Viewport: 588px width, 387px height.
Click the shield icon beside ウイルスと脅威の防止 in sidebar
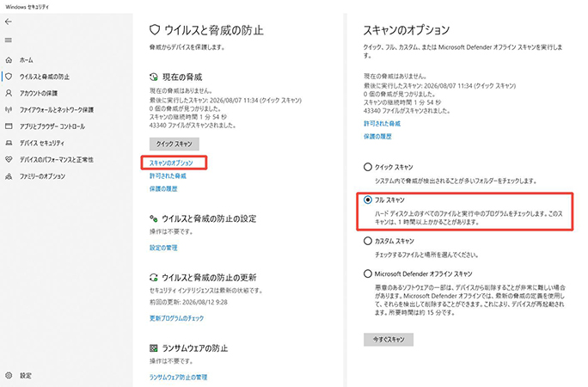pyautogui.click(x=9, y=77)
